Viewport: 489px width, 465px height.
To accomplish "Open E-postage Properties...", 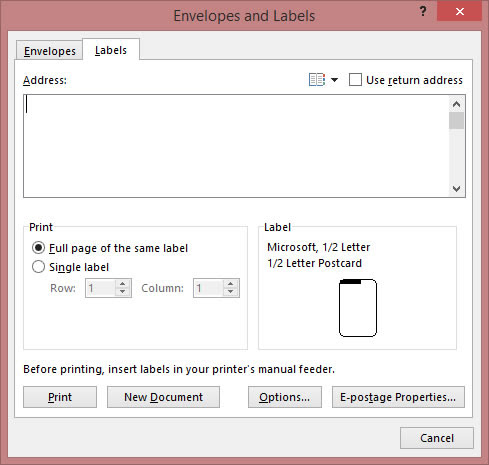I will (398, 397).
